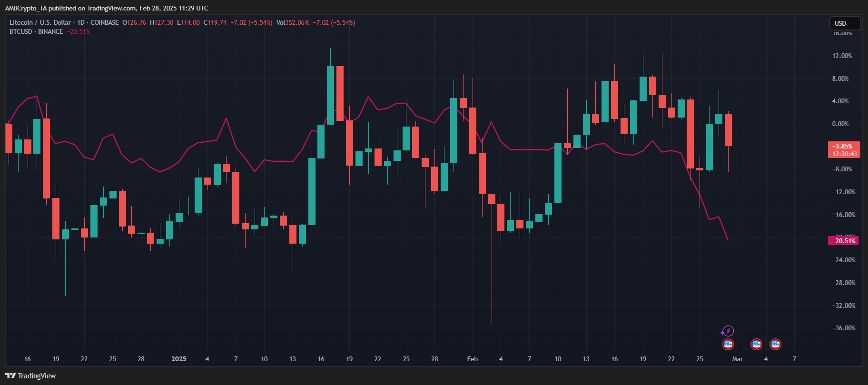
Task: Select the 1D interval label
Action: coord(80,22)
